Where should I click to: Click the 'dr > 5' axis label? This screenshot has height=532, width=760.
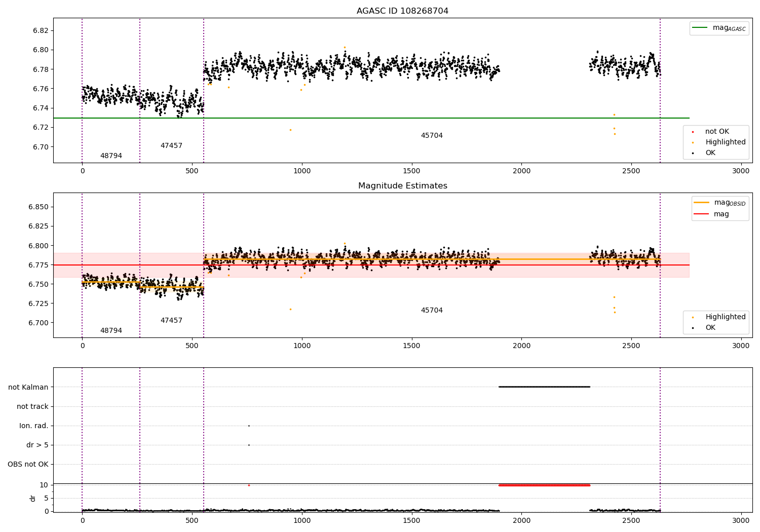pos(37,445)
